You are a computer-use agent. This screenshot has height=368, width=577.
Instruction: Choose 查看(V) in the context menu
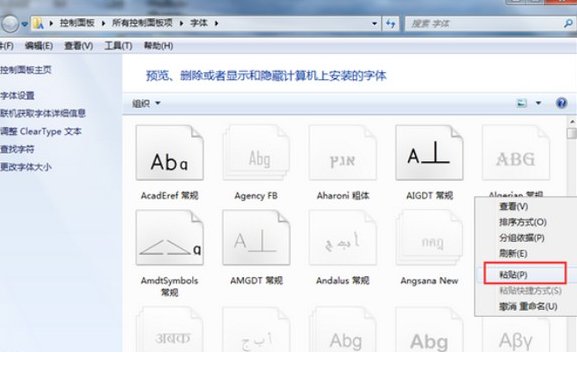click(514, 206)
